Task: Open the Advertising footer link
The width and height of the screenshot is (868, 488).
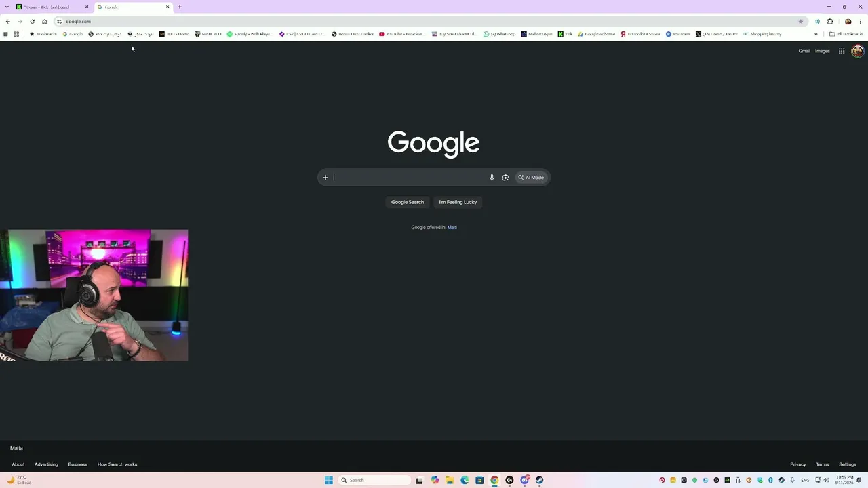Action: tap(46, 464)
